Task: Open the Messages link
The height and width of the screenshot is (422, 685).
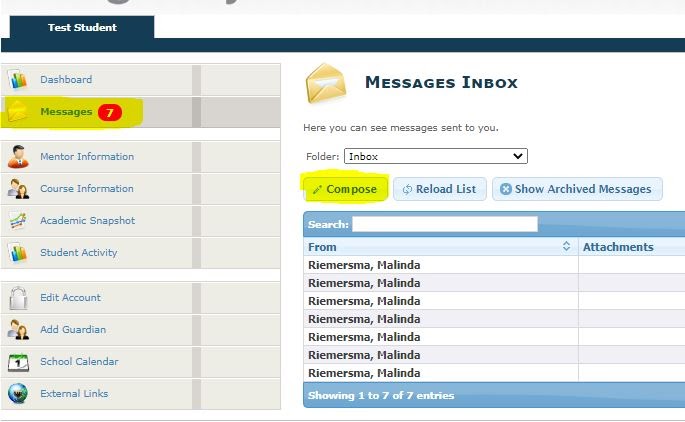Action: [66, 112]
